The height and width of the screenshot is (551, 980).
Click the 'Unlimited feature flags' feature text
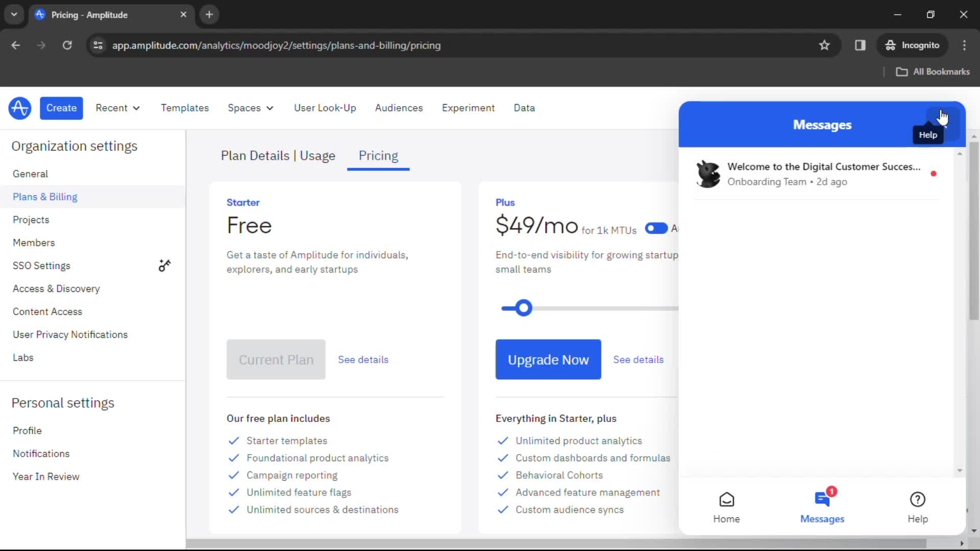[x=299, y=492]
